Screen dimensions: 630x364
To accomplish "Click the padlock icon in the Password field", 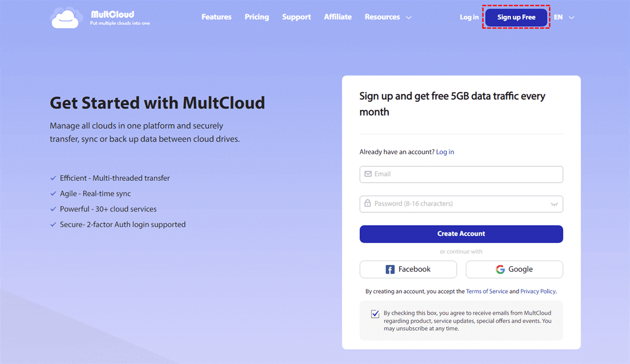I will [368, 204].
